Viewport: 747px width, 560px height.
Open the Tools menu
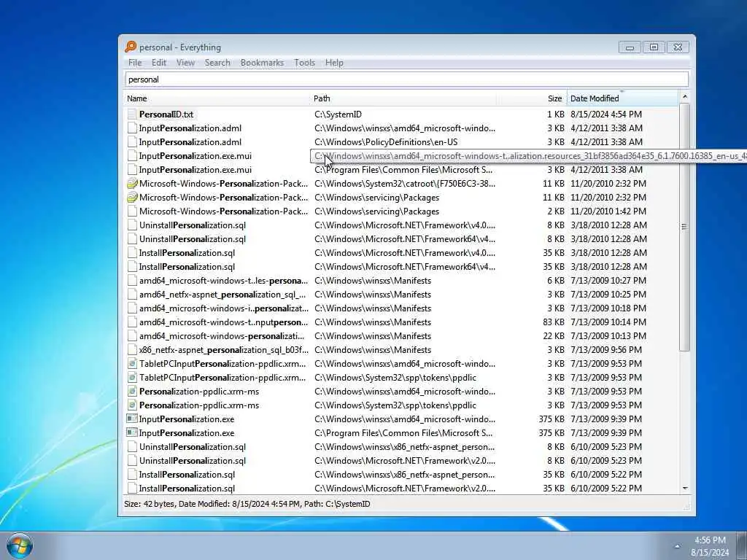point(304,63)
